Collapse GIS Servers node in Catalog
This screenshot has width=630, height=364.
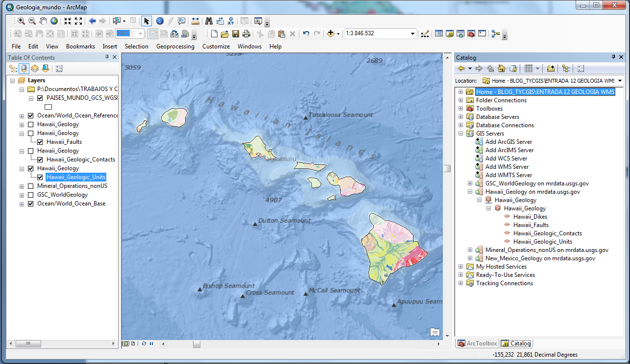tap(460, 134)
